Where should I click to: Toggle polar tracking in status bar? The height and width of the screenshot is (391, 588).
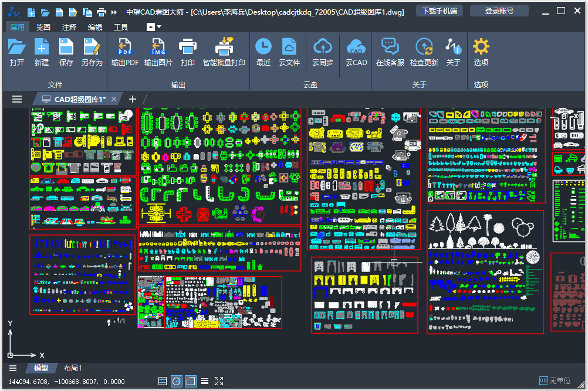click(177, 381)
